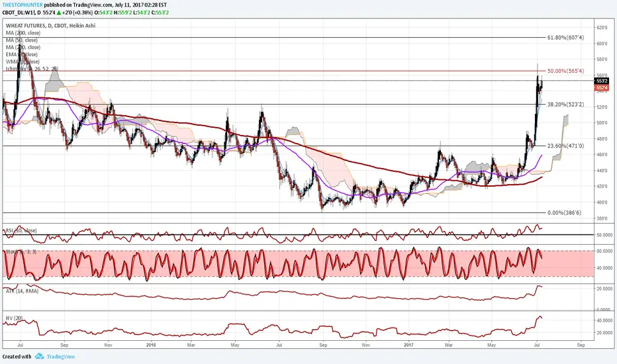Click the Stoch indicator pane label

click(x=21, y=251)
